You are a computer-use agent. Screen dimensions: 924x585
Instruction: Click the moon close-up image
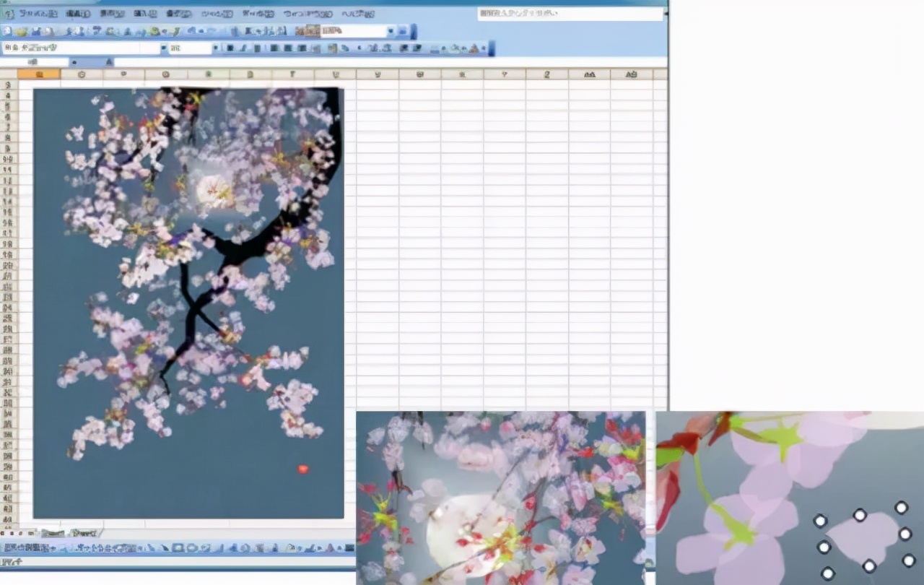click(x=500, y=498)
